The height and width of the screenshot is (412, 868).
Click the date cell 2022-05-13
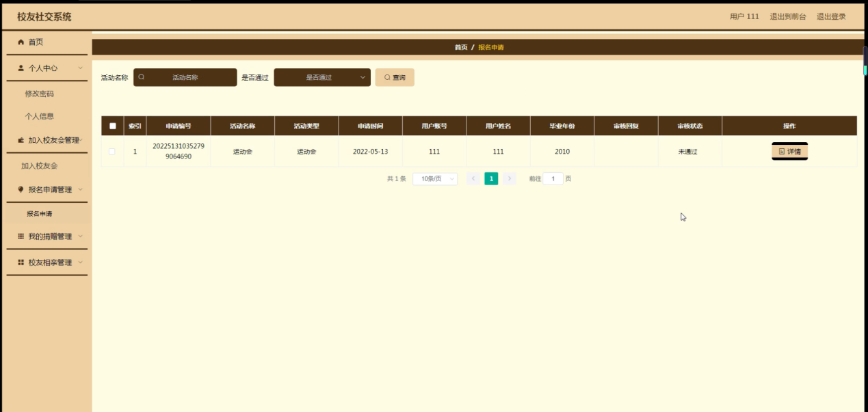371,152
